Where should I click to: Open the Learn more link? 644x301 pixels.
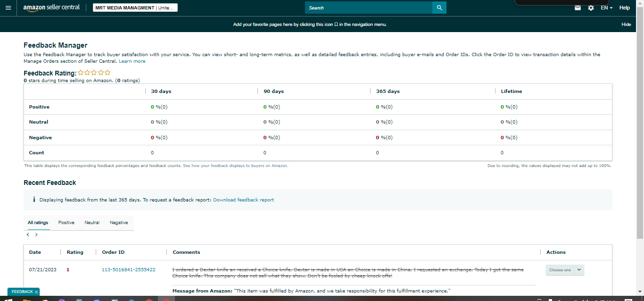[x=132, y=61]
